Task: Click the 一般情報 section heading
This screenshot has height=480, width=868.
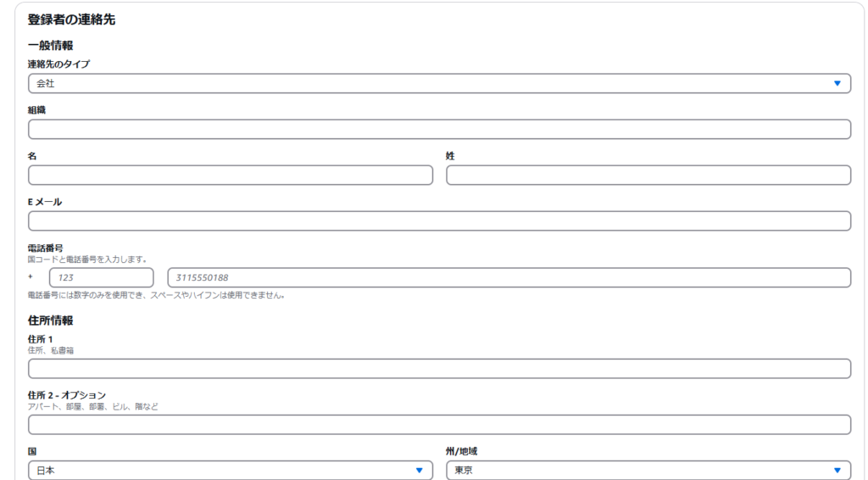Action: 50,46
